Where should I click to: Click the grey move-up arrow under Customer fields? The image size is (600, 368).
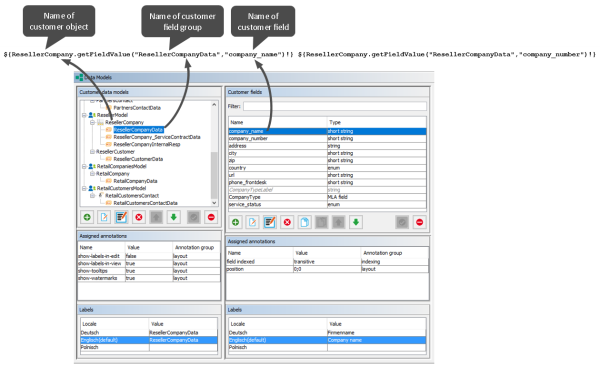point(339,222)
